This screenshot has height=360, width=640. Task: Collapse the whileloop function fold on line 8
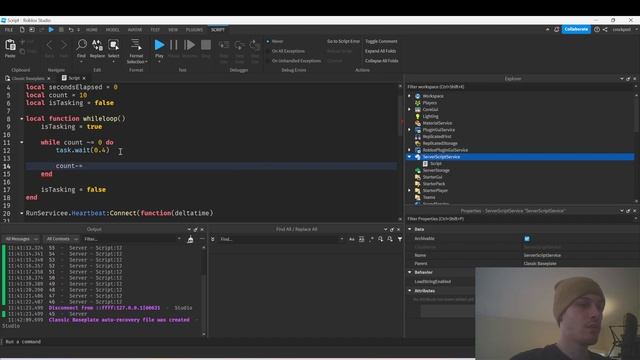coord(22,119)
